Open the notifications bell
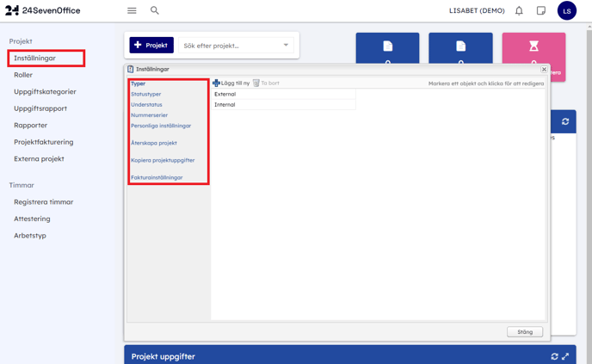The image size is (592, 364). pyautogui.click(x=519, y=11)
